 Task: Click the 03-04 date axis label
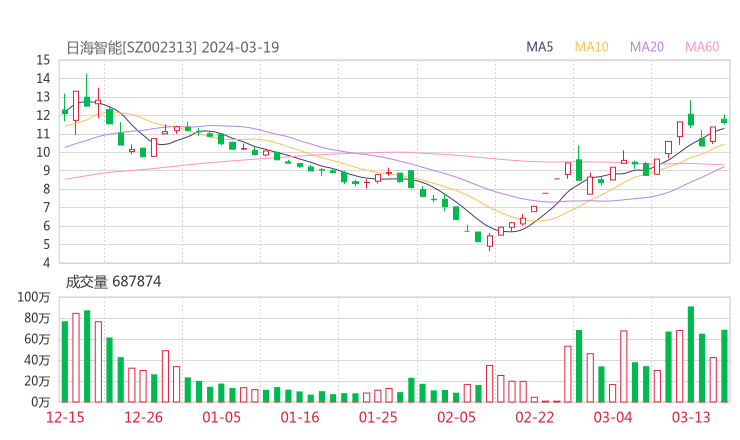pyautogui.click(x=613, y=417)
